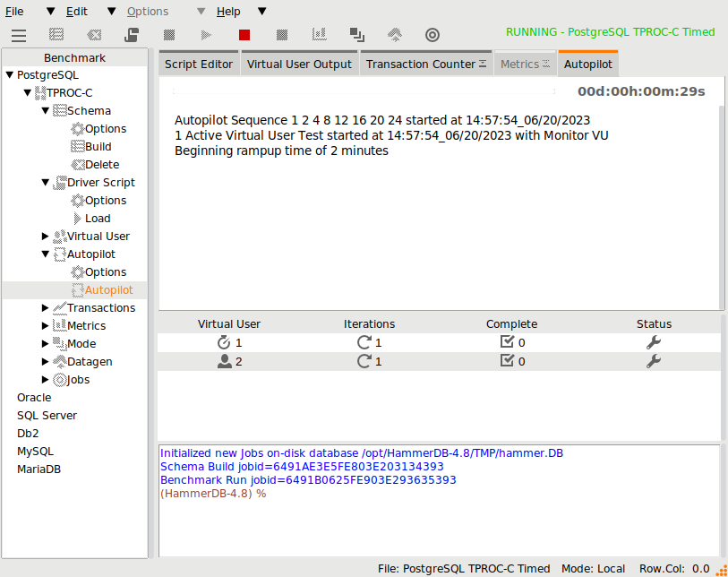Expand the Virtual User tree node
The image size is (728, 577).
45,236
